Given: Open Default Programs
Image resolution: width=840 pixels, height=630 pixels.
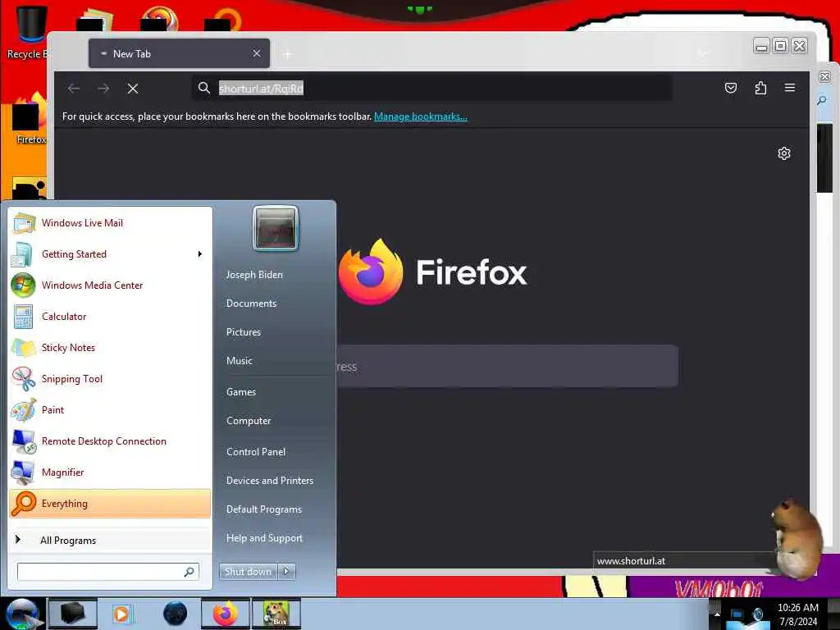Looking at the screenshot, I should [x=263, y=509].
